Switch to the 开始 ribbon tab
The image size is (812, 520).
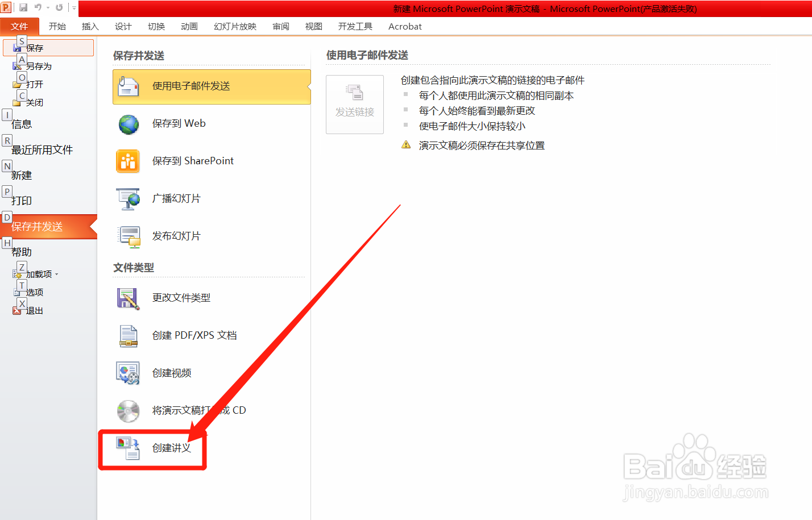click(x=57, y=26)
